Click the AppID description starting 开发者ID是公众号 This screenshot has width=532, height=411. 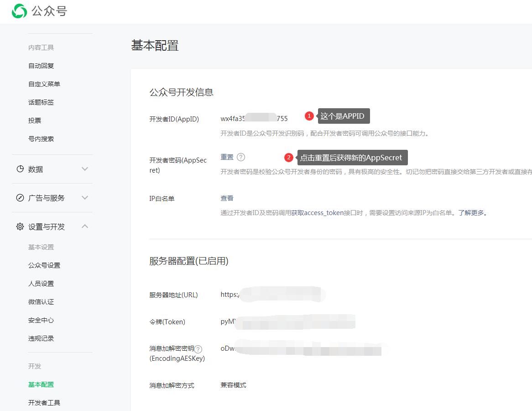click(x=325, y=133)
